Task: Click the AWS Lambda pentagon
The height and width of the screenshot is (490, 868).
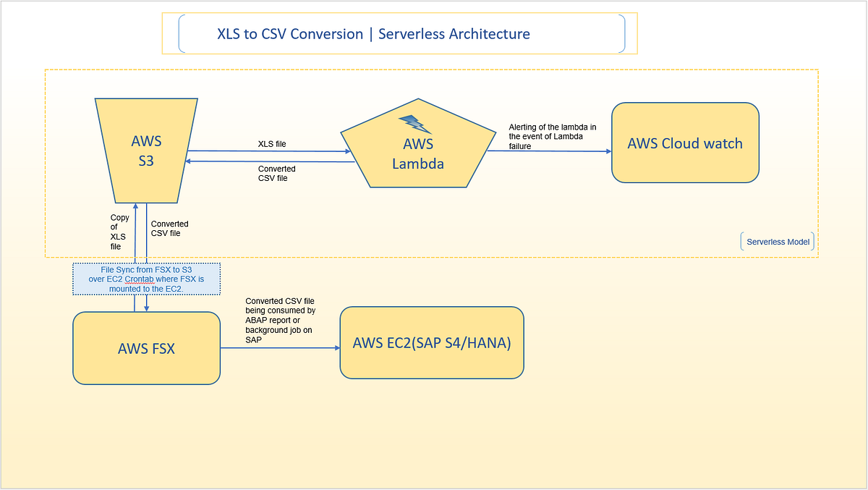Action: (x=418, y=148)
